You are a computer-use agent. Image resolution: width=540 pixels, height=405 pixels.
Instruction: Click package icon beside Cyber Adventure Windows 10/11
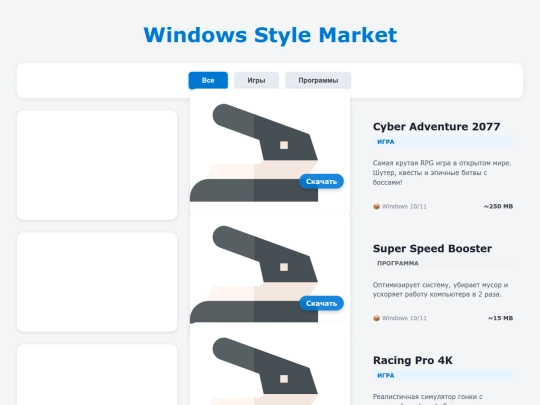pos(376,206)
